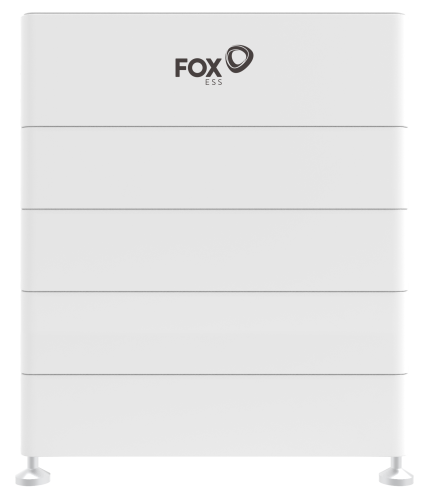Click the right foot's vertical stem
Screen dimensions: 429x500
tap(396, 463)
